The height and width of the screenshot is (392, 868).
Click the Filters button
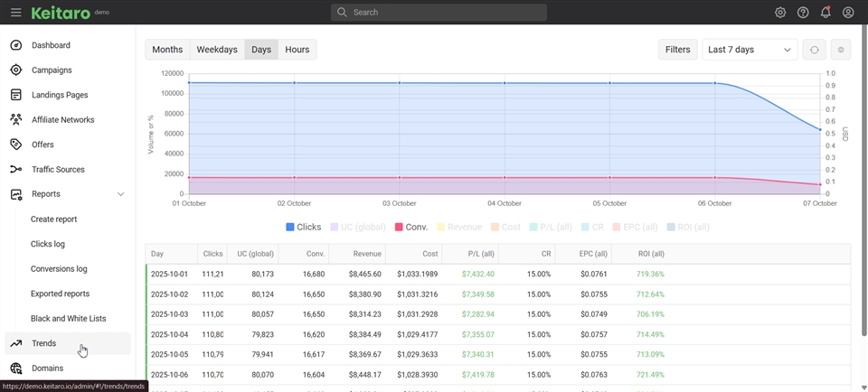coord(677,50)
